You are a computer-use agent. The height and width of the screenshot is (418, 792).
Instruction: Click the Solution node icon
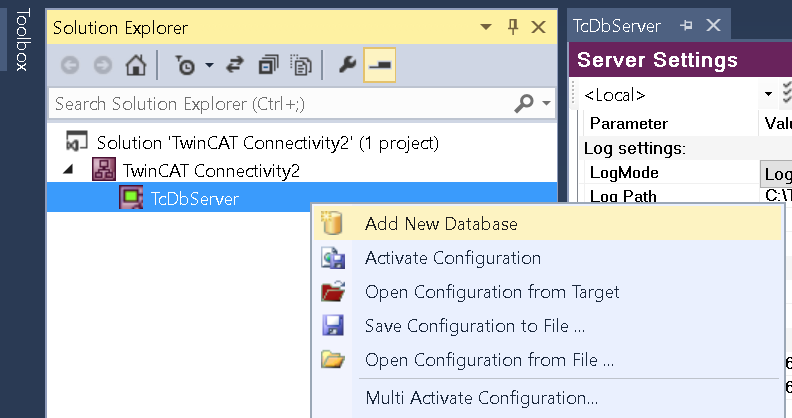tap(76, 141)
